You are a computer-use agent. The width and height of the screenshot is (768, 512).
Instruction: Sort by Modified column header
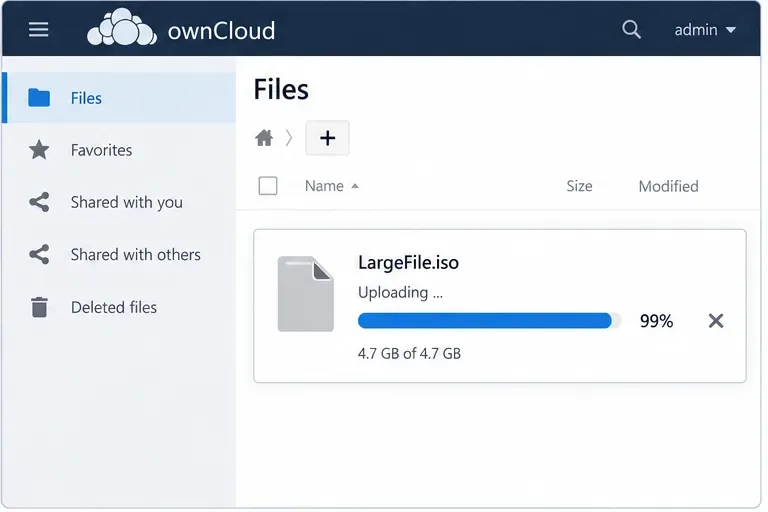click(668, 186)
